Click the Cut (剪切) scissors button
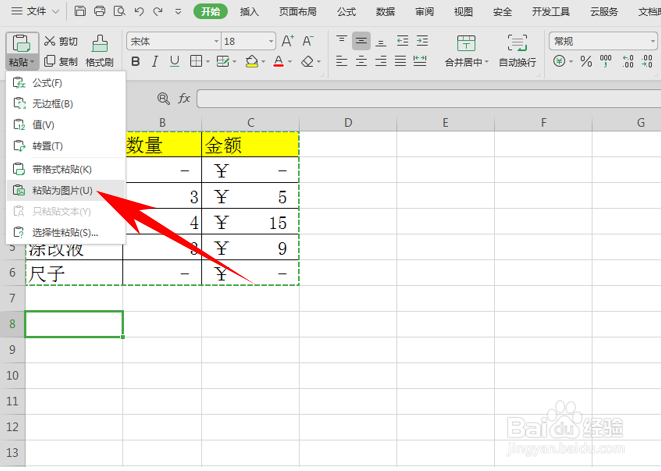Viewport: 661px width, 471px height. pos(61,41)
